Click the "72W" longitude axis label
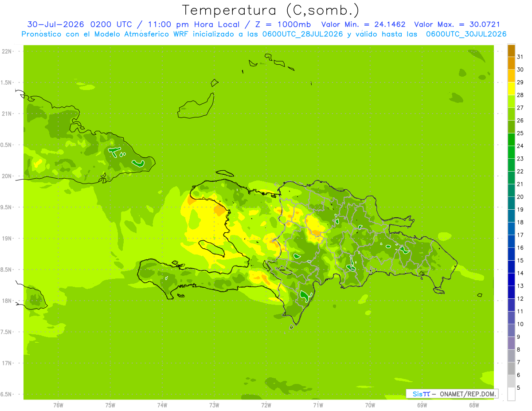Screen dimensions: 532x411 [266, 405]
